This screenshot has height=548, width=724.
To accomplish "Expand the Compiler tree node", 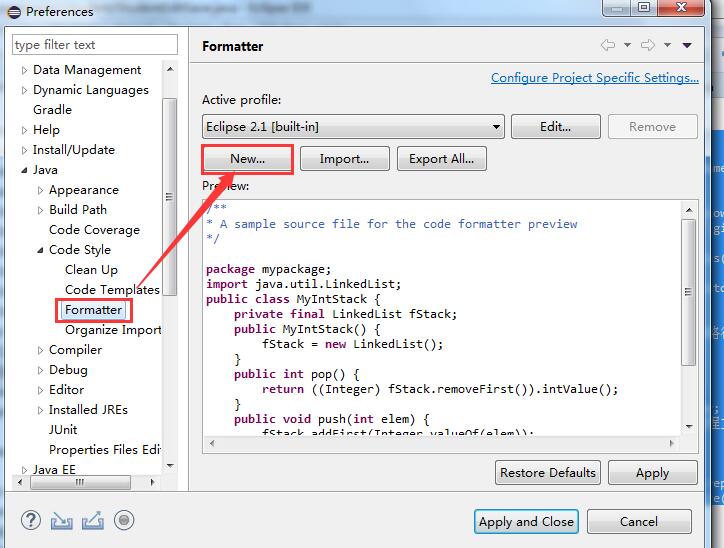I will (41, 350).
